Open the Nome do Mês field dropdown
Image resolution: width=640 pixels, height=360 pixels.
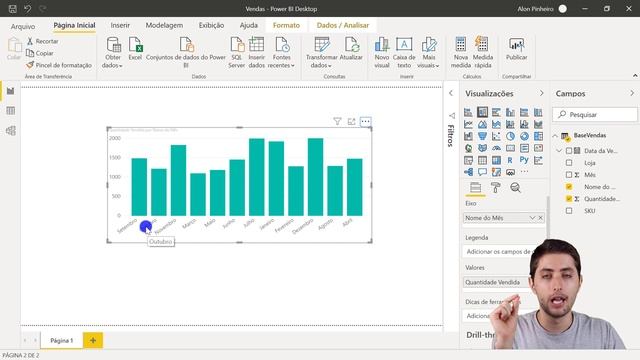[x=532, y=218]
